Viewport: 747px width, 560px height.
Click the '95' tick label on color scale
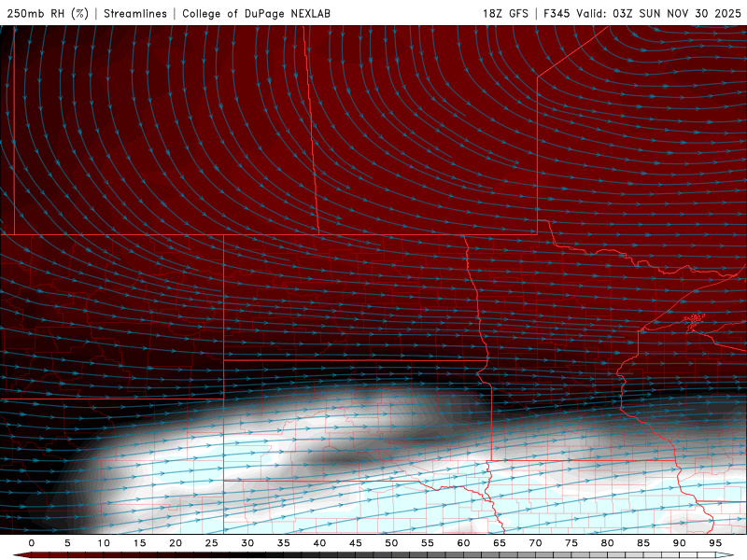(715, 543)
